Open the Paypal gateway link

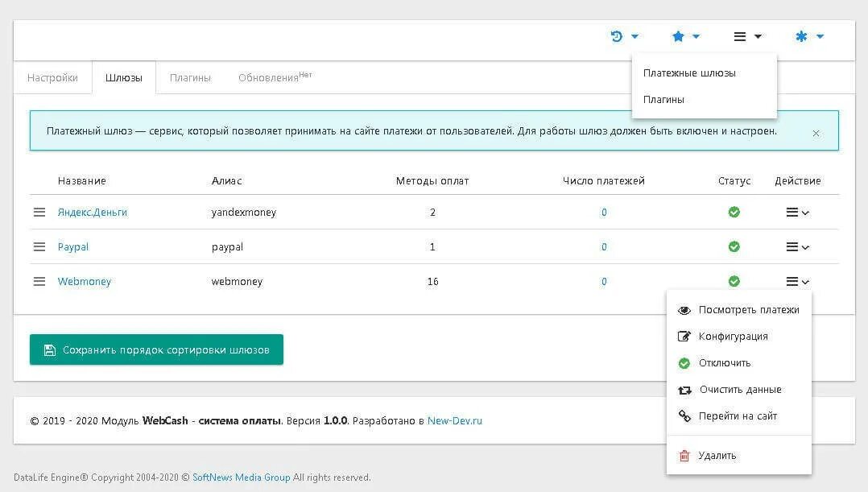tap(73, 247)
